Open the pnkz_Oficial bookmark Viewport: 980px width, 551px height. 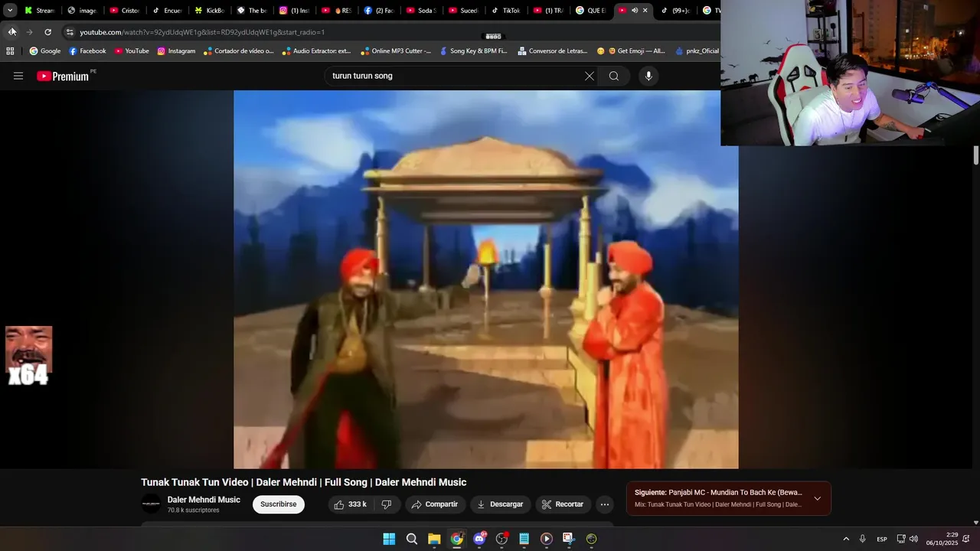[697, 51]
